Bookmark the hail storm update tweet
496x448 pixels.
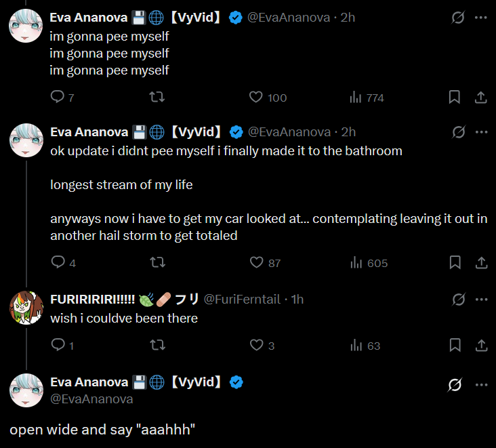(455, 262)
